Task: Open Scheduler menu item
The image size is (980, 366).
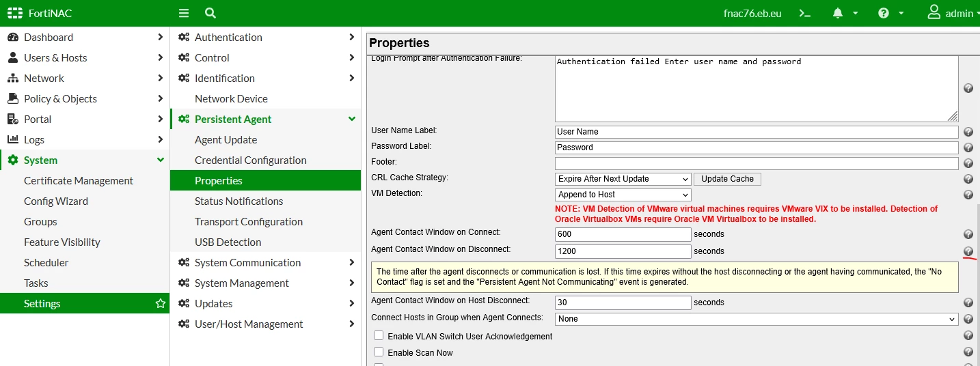Action: pyautogui.click(x=46, y=262)
